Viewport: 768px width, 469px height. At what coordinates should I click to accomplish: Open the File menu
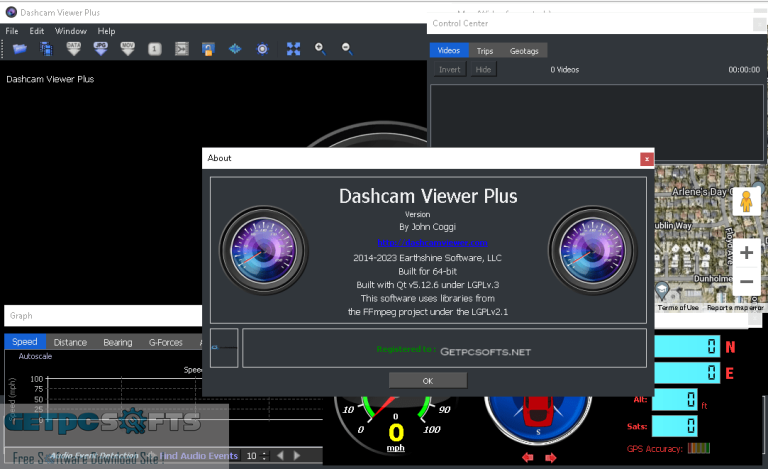[x=12, y=31]
